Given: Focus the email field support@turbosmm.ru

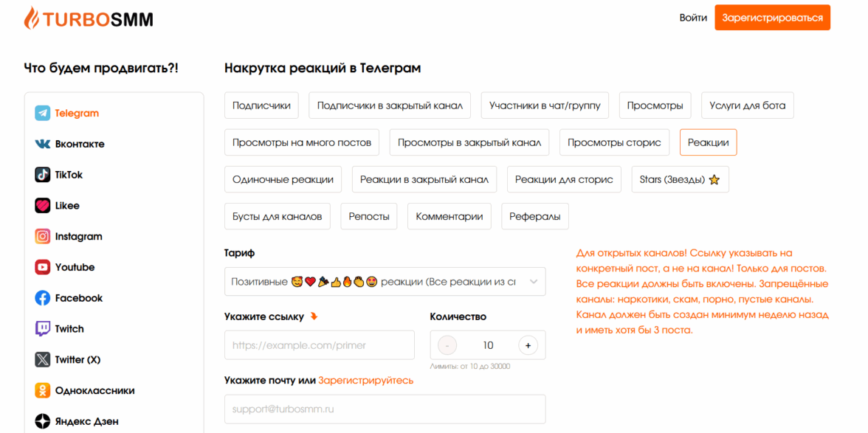Looking at the screenshot, I should click(x=385, y=409).
